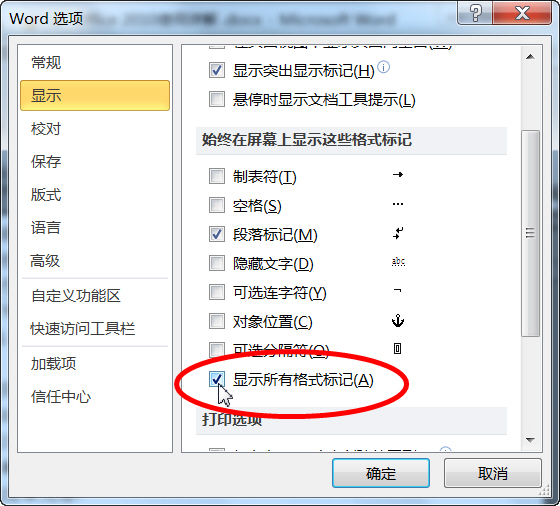Click the scrollbar up arrow
Screen dimensions: 560x506
pyautogui.click(x=530, y=57)
